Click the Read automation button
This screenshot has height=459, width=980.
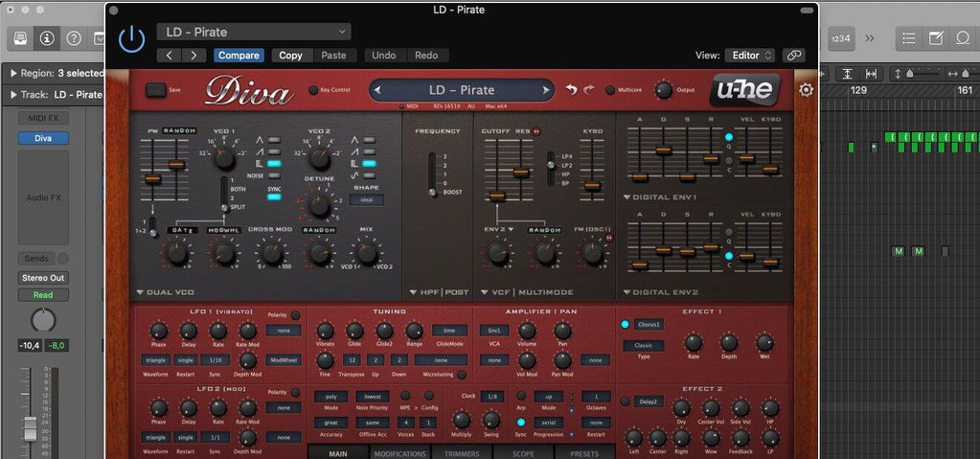(43, 294)
